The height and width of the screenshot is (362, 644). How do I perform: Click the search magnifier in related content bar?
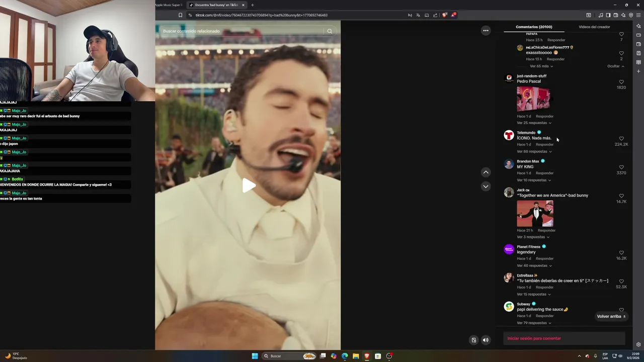click(x=330, y=31)
